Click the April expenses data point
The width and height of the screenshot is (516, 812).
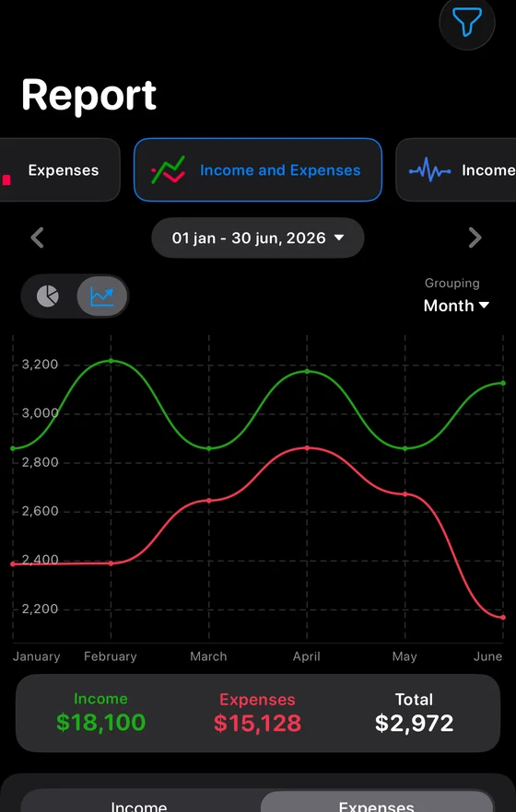(x=307, y=448)
